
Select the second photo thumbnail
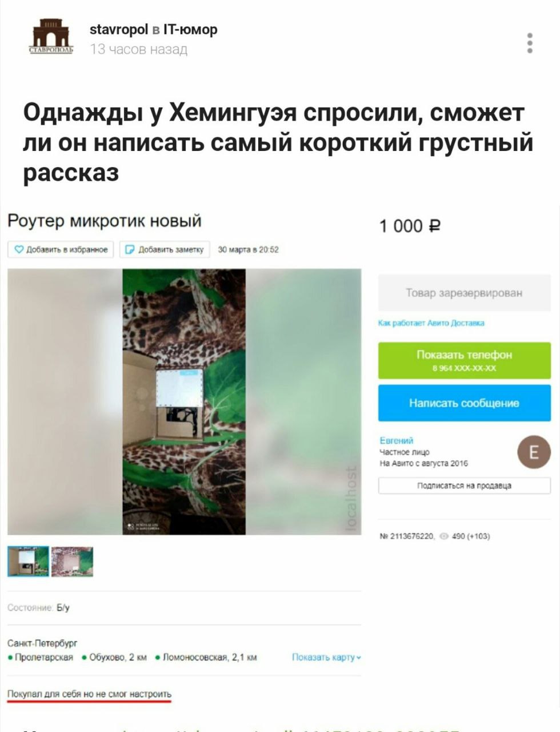(72, 561)
